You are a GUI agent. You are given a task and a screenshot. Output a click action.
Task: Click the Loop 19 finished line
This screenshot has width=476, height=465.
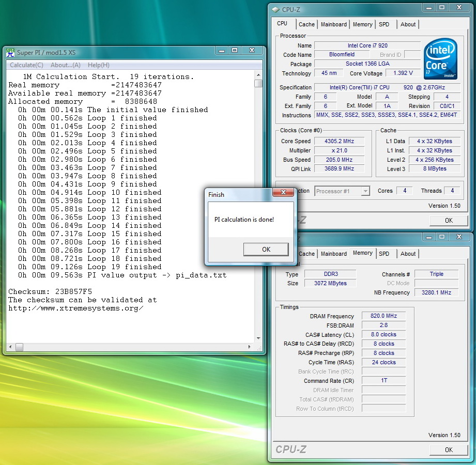(89, 267)
